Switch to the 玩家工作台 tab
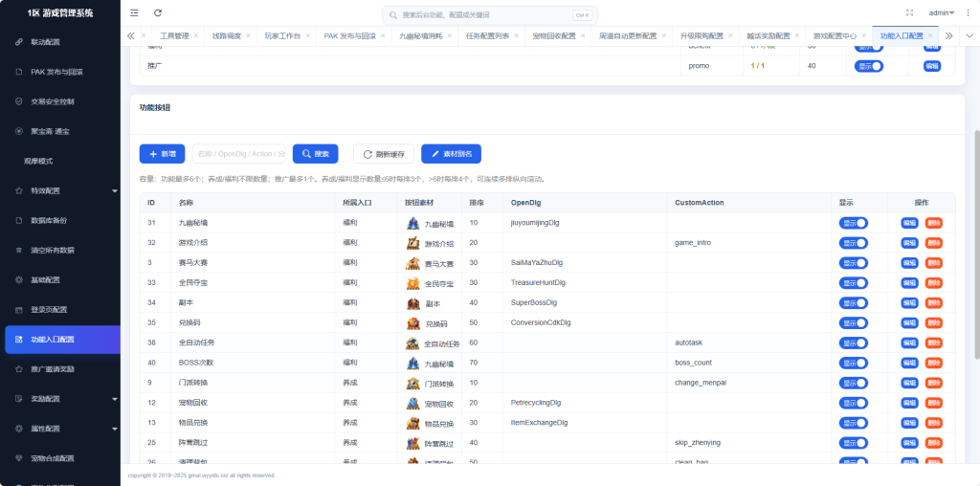The height and width of the screenshot is (486, 980). point(282,35)
